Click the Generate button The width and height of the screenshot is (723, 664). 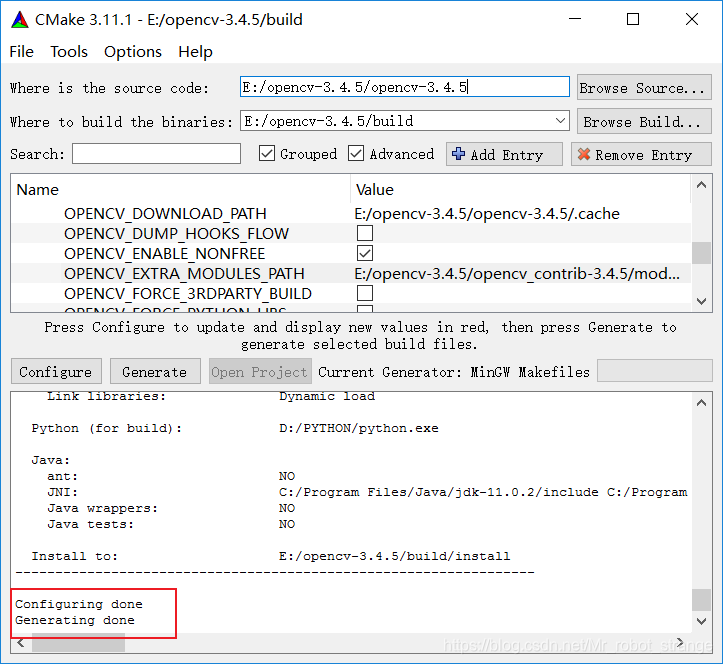click(155, 371)
